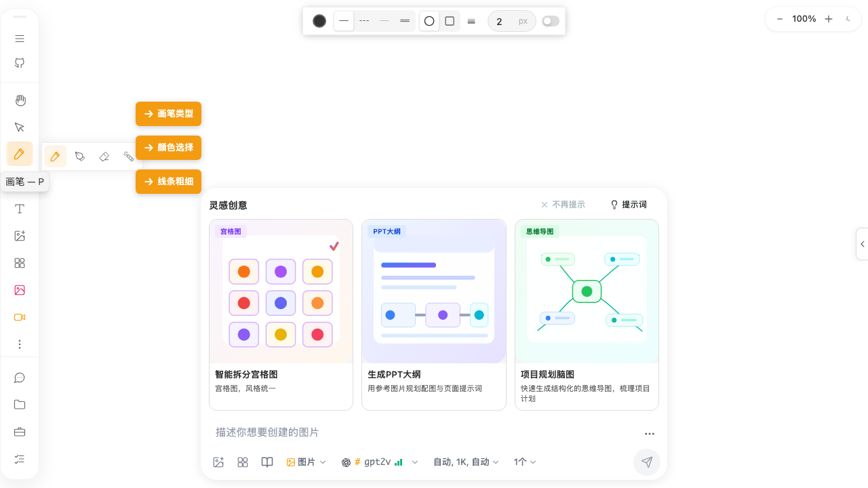Open the book library icon in the prompt bar
The image size is (868, 488).
click(x=267, y=462)
